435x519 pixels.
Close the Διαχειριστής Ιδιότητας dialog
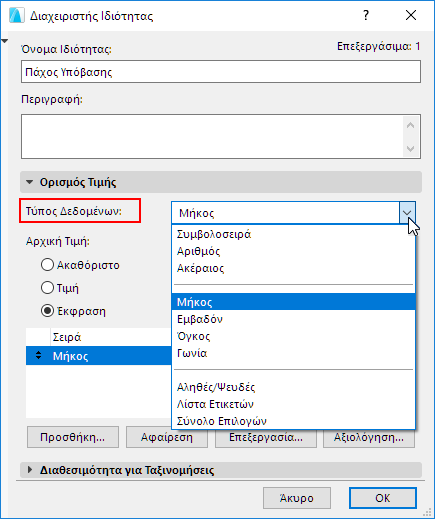(x=411, y=15)
